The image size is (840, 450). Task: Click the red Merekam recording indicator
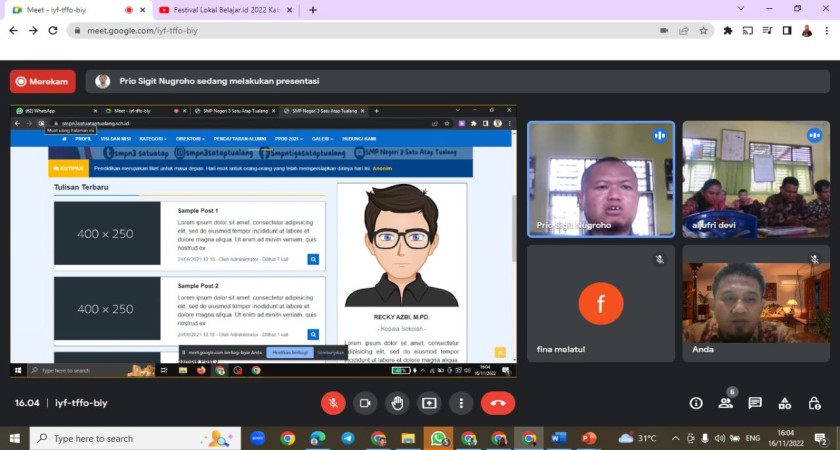(x=43, y=81)
